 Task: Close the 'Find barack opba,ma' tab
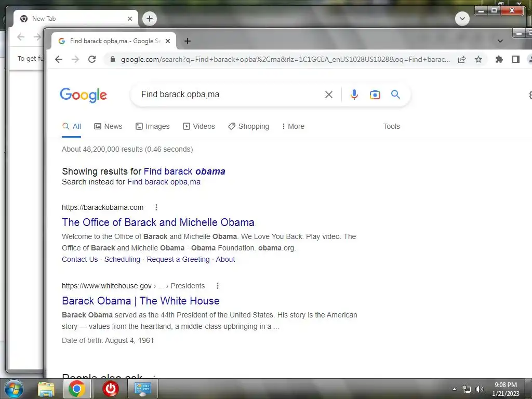click(x=168, y=41)
